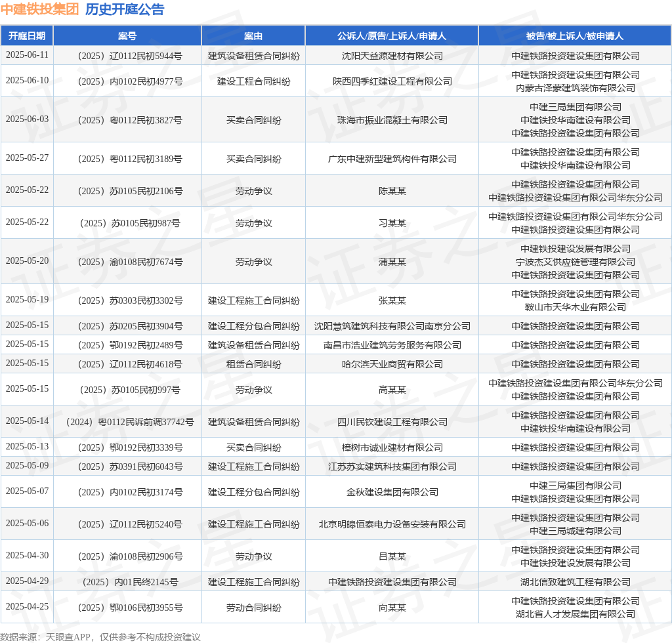This screenshot has height=643, width=672.
Task: Select date cell 2025-06-10
Action: [27, 81]
